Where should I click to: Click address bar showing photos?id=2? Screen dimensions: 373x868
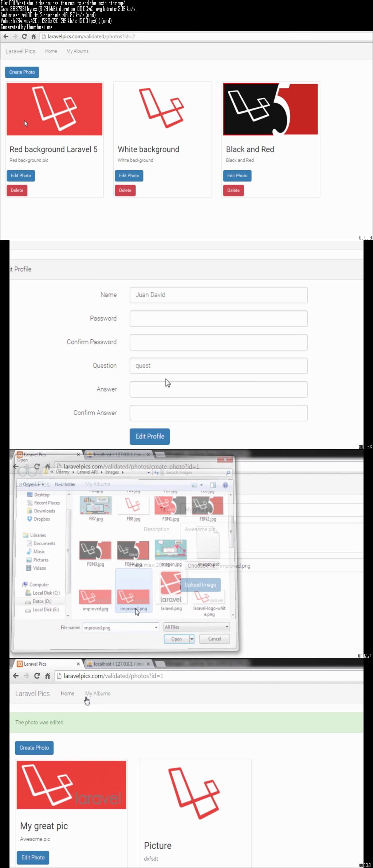click(206, 36)
